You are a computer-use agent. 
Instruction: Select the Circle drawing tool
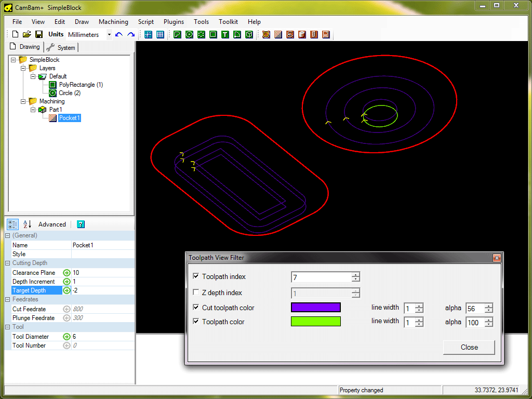coord(189,35)
